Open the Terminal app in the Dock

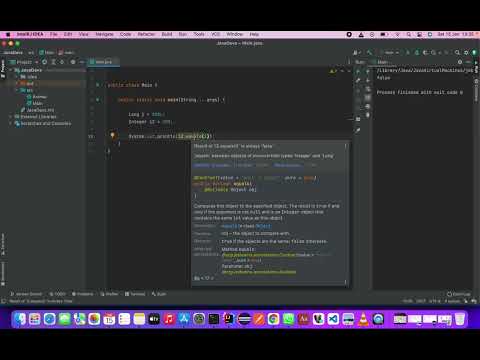214,319
